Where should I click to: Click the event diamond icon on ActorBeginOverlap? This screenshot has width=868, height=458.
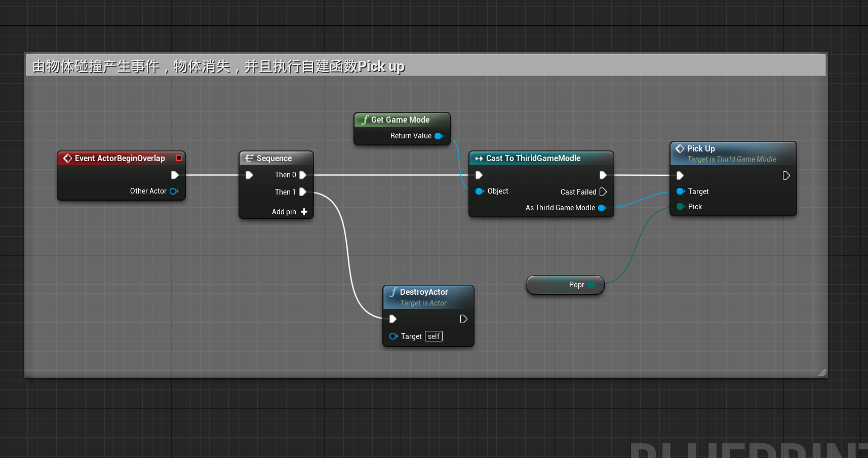coord(67,158)
